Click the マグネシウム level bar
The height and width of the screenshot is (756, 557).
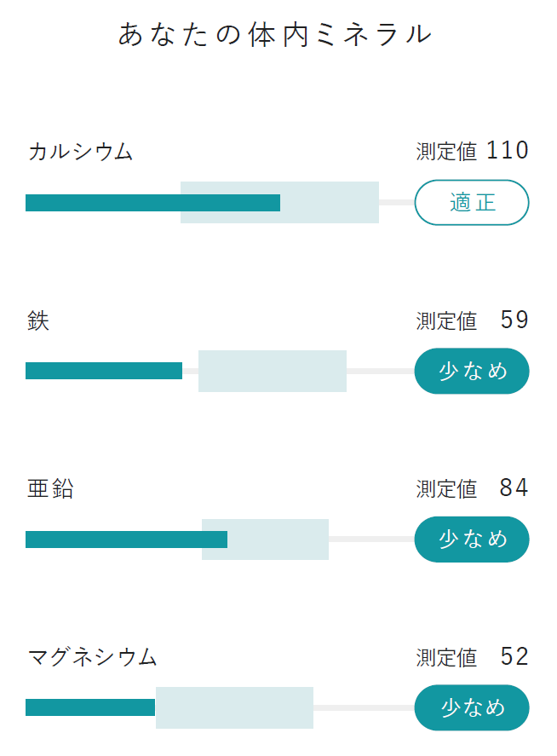click(90, 707)
